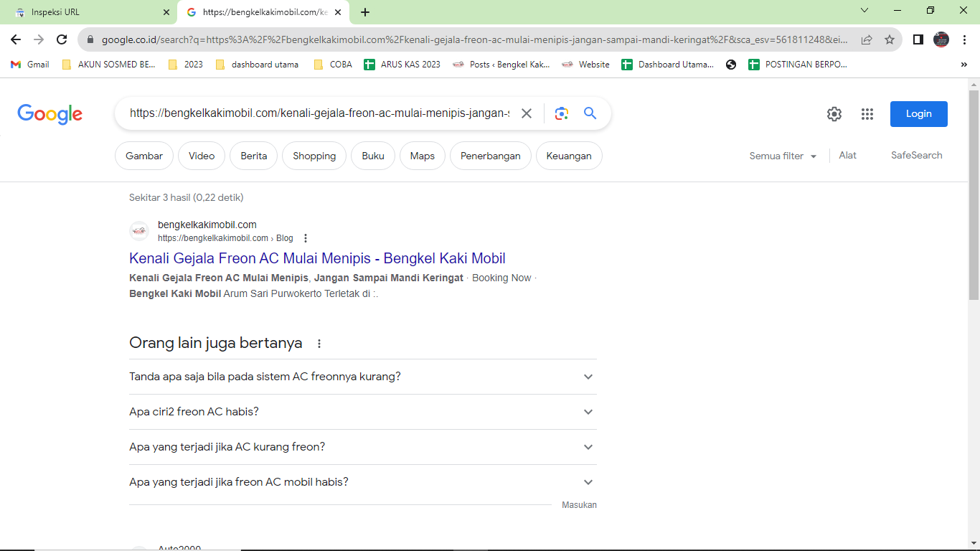Open the browser side panel
This screenshot has width=980, height=551.
tap(918, 40)
